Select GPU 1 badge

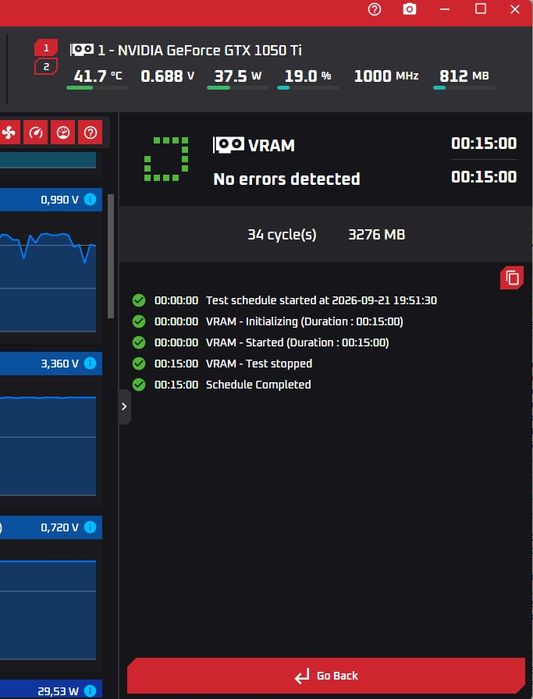pos(46,47)
